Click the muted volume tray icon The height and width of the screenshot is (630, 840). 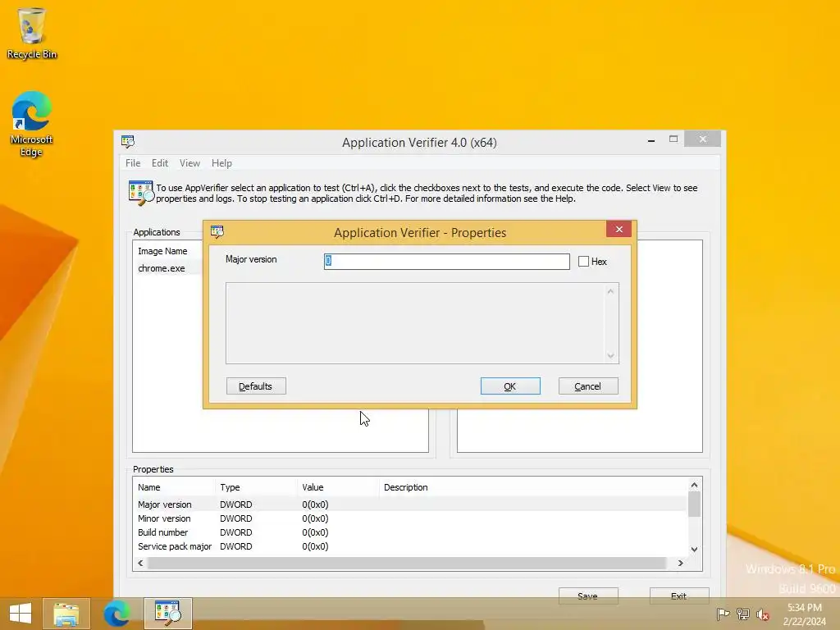pyautogui.click(x=762, y=614)
